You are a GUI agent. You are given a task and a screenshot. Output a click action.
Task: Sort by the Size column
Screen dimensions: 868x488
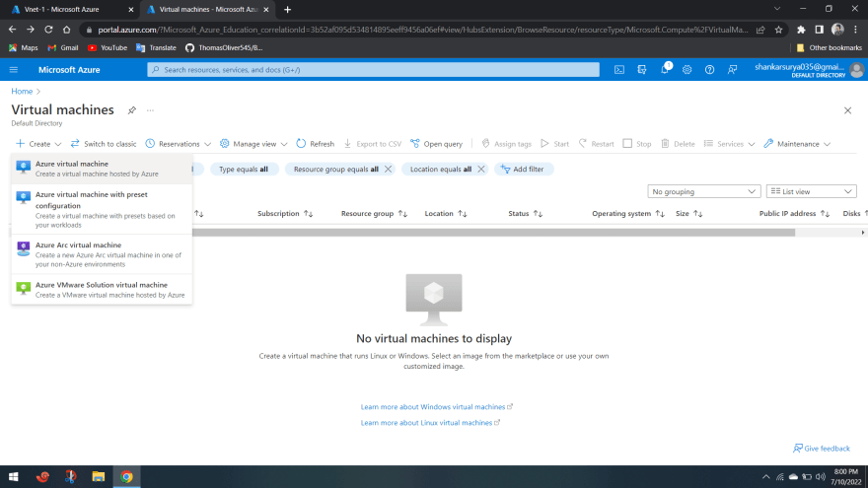pyautogui.click(x=689, y=214)
